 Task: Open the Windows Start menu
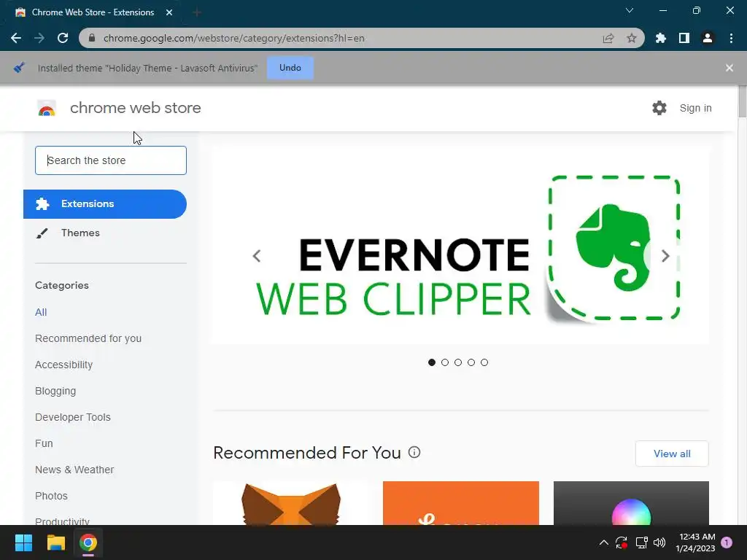(23, 542)
